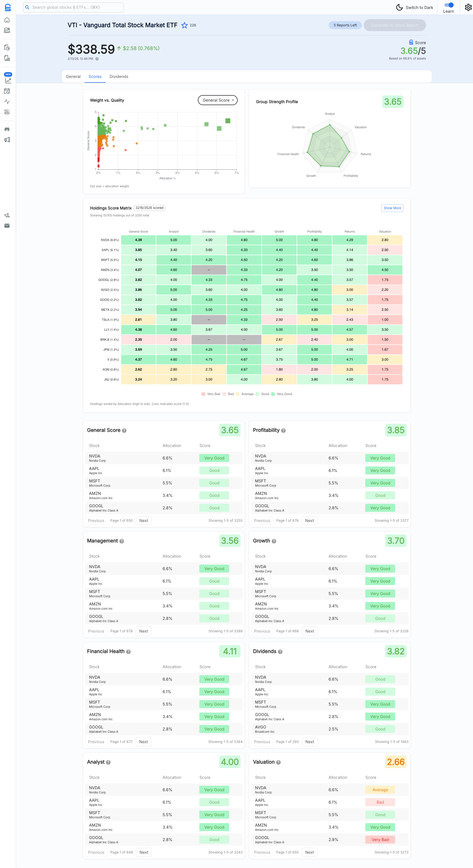Screen dimensions: 473x868
Task: Click the Discord icon in sidebar
Action: 7,130
